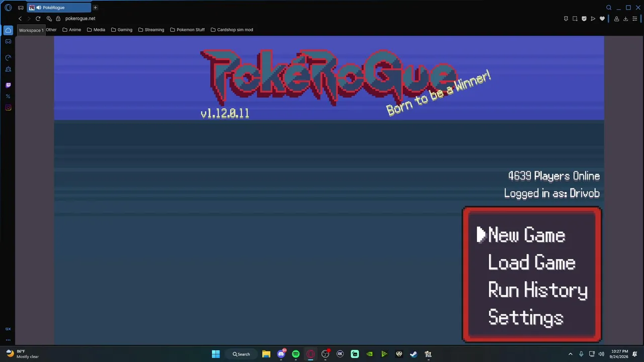Screen dimensions: 644x362
Task: Open the Cardshop sim mod bookmarks folder
Action: coord(232,30)
